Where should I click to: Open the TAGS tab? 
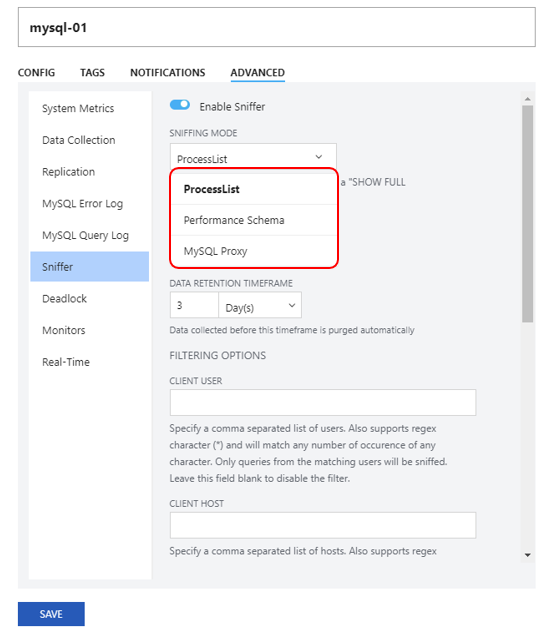[x=92, y=73]
